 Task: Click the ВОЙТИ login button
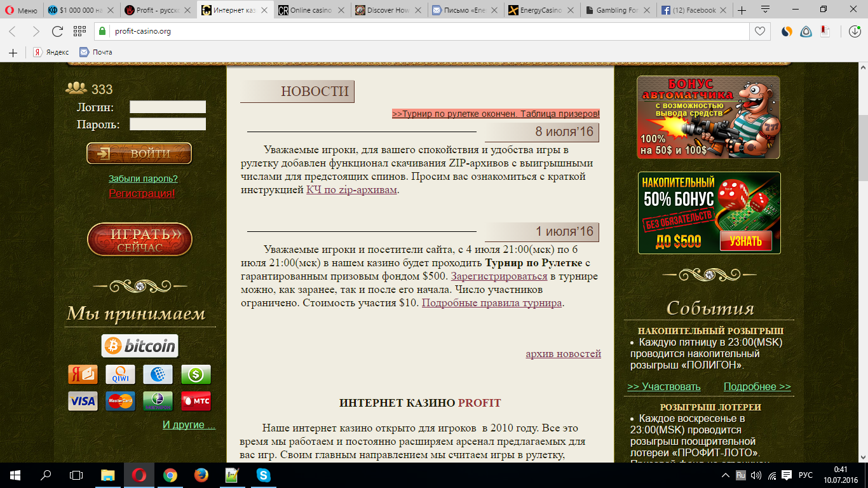tap(139, 153)
